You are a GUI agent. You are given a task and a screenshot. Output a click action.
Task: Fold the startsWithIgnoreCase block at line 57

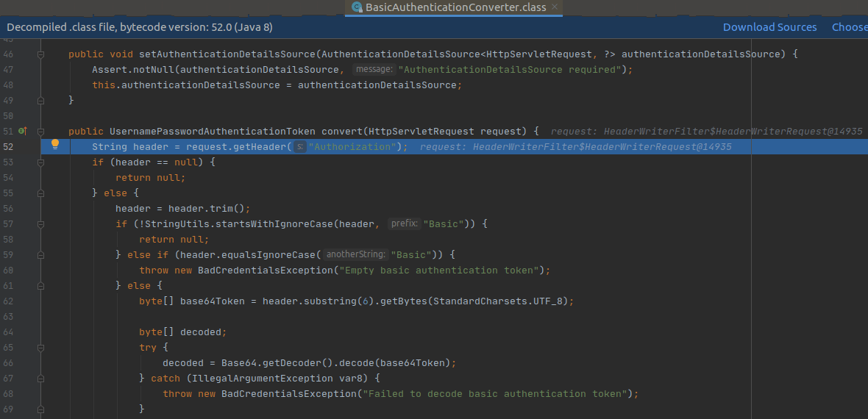[x=40, y=224]
